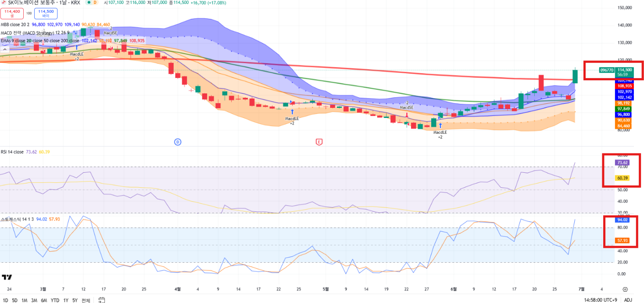Click the 108,935 red price label
Screen dimensions: 644x303
(624, 86)
